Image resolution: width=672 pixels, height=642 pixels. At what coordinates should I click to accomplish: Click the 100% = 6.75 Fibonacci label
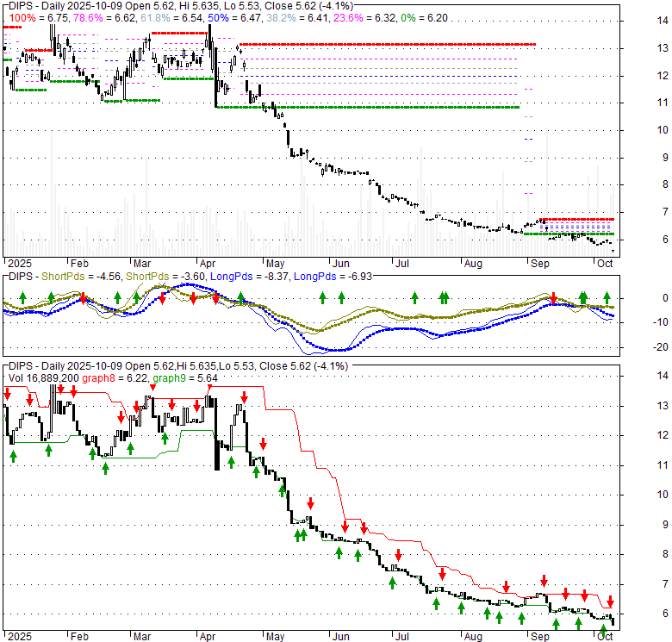[26, 16]
